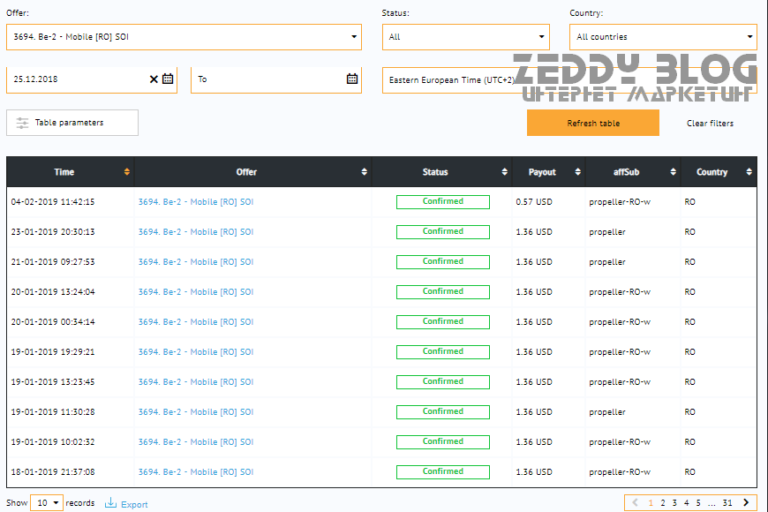
Task: Open offer link in 04-02-2019 11:42:15 row
Action: coord(196,202)
